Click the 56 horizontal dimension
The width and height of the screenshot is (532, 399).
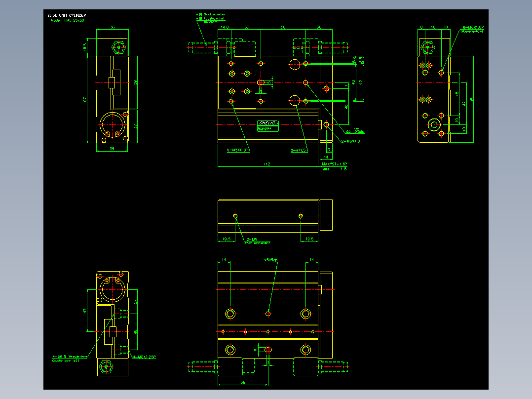pyautogui.click(x=243, y=382)
